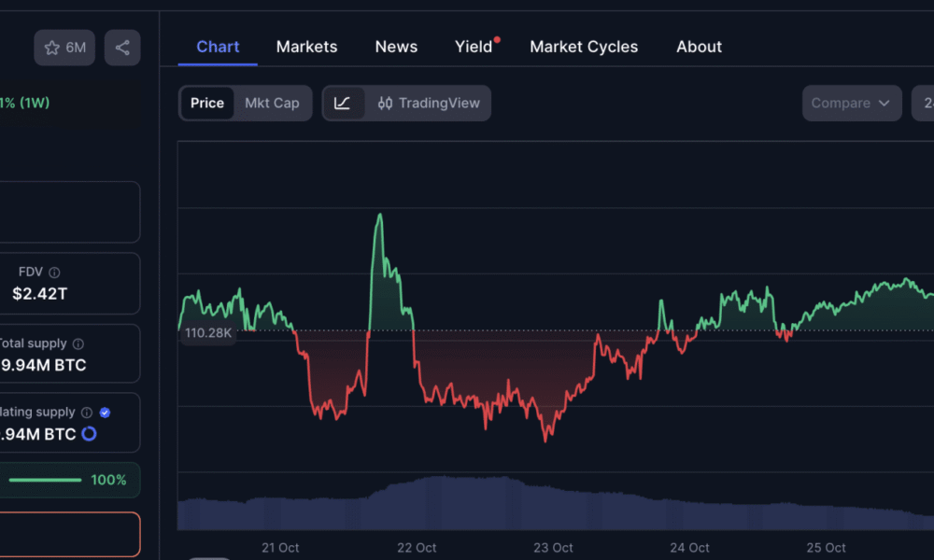Click the blue verified badge icon

coord(105,413)
